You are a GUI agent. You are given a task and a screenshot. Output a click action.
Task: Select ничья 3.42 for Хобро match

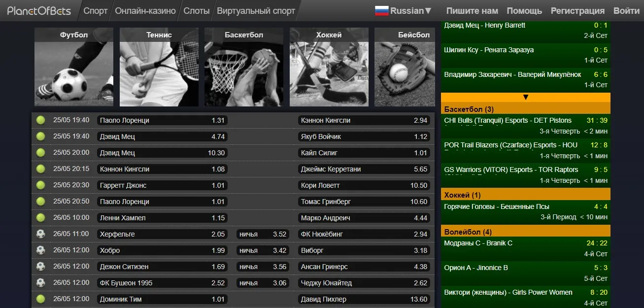tap(263, 250)
